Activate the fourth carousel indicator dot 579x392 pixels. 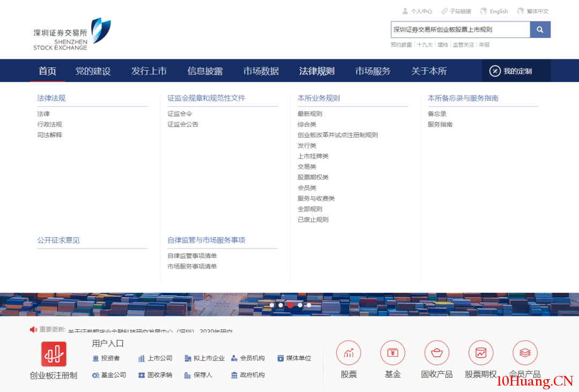300,305
